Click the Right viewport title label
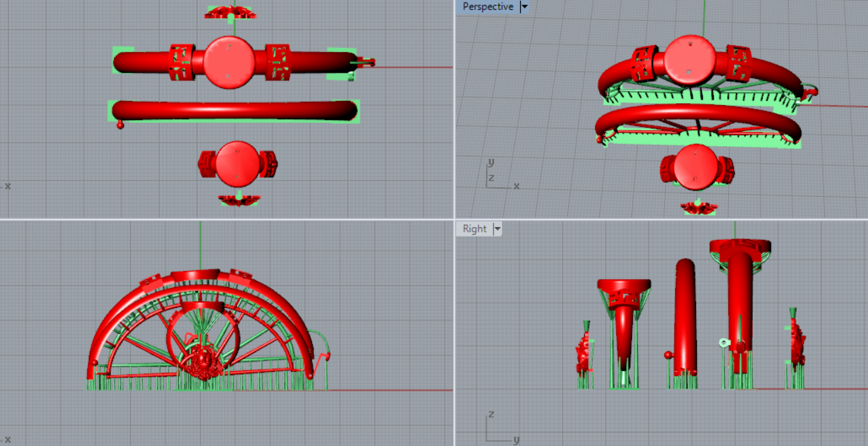The image size is (868, 446). (474, 229)
